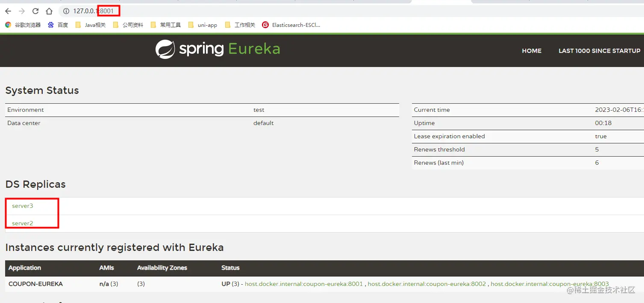Open the 工作相关 bookmark folder

pos(240,25)
